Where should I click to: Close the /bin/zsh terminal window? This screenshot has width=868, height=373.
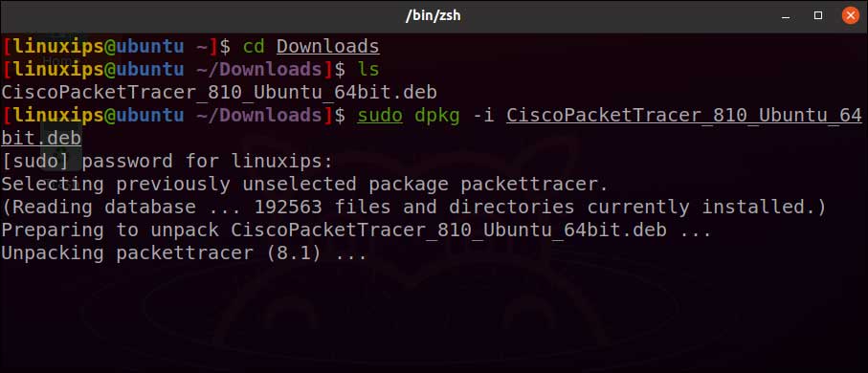[x=850, y=15]
